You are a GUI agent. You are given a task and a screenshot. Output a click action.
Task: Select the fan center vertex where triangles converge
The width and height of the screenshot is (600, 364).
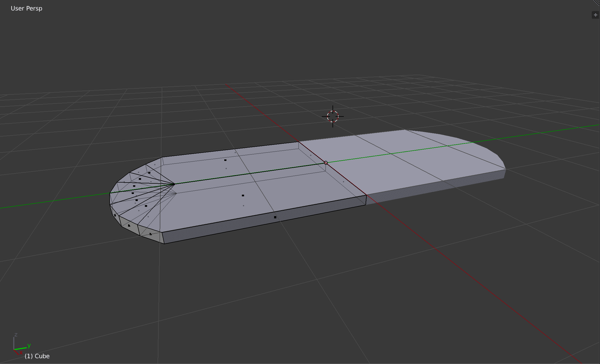[x=175, y=184]
